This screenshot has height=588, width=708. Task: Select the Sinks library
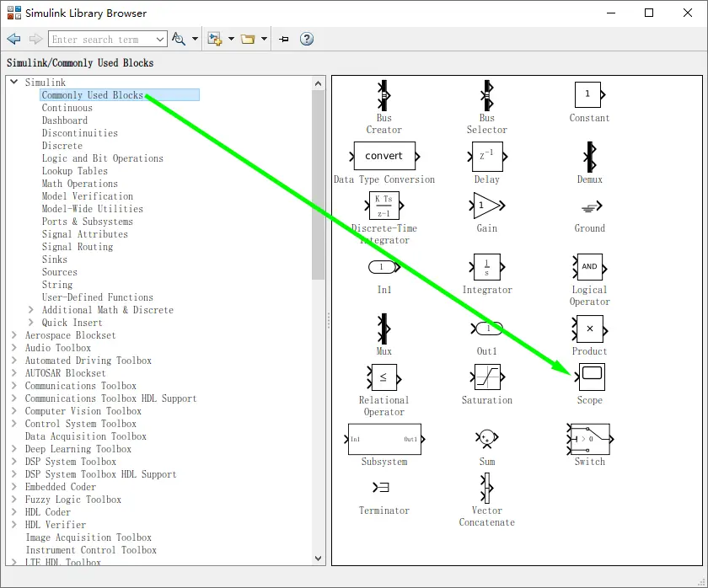click(x=55, y=259)
